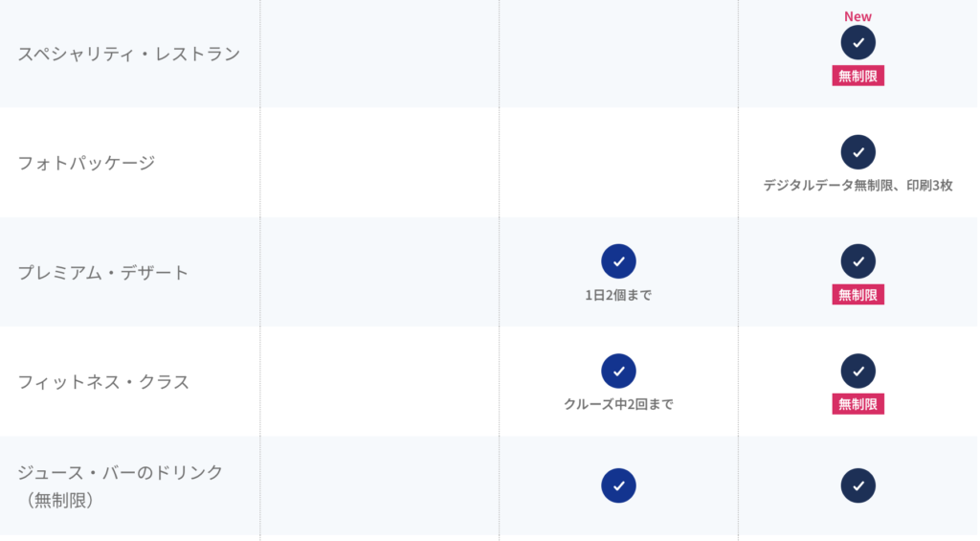Click the 無制限 badge in the Specialty Restaurant row
The image size is (980, 541).
click(857, 76)
